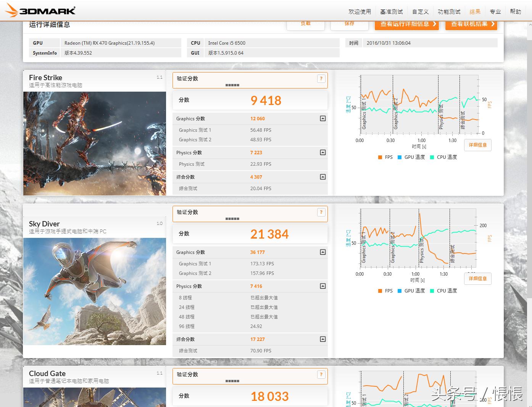Click Sky Diver validation help question mark

point(321,212)
